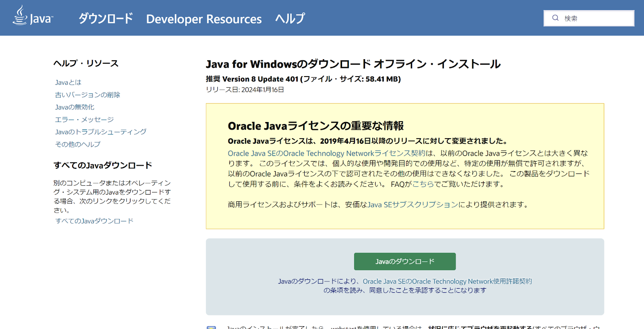Click the Java for Windows page heading

click(353, 64)
